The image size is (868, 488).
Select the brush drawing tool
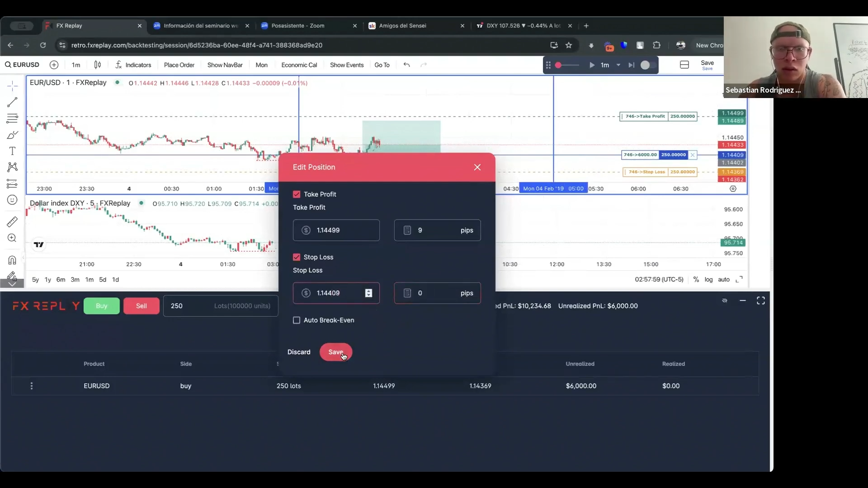(x=12, y=135)
